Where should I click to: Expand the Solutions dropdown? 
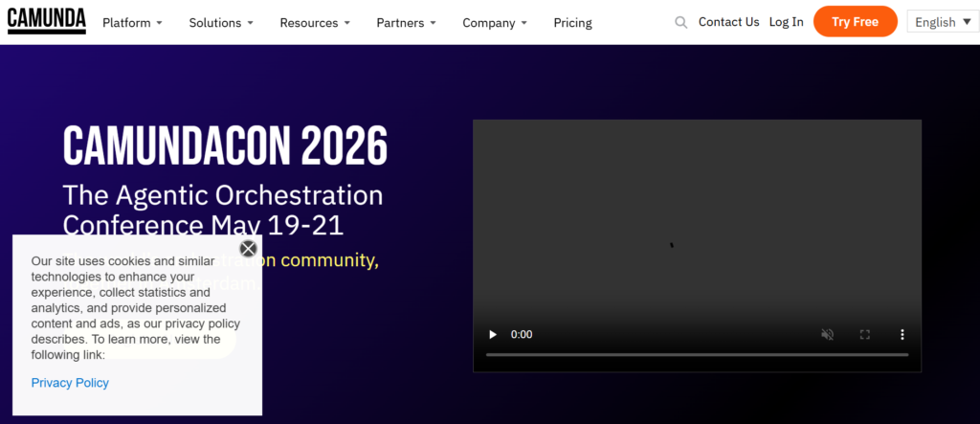221,22
